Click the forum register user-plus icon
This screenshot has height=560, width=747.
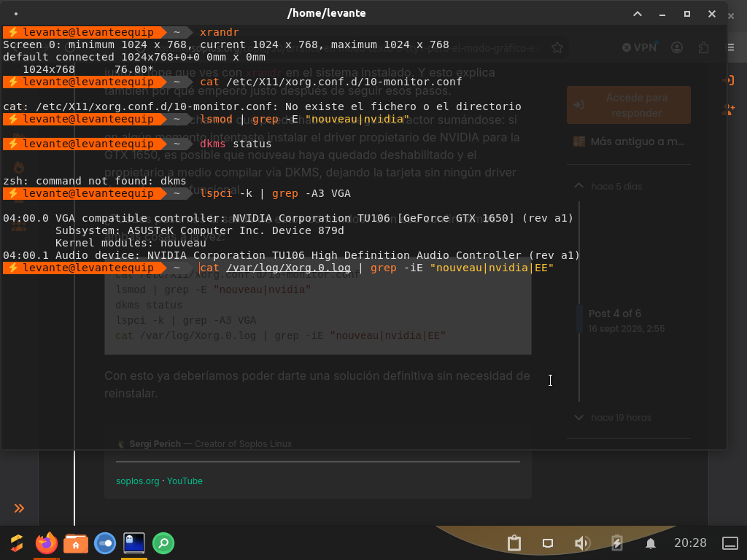tap(728, 109)
